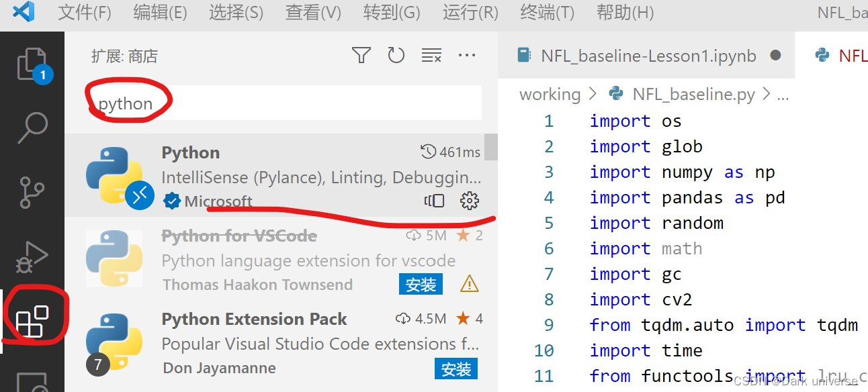Open the Extensions view icon
Image resolution: width=868 pixels, height=392 pixels.
[x=32, y=321]
